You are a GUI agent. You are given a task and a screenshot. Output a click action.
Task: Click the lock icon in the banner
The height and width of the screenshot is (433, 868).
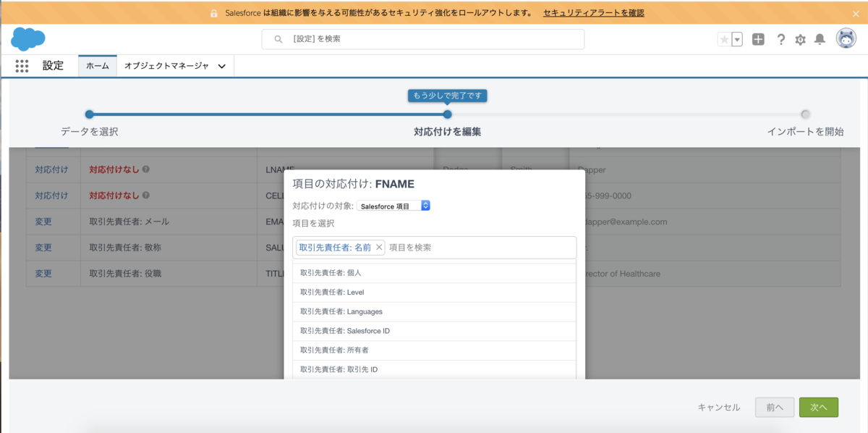214,13
